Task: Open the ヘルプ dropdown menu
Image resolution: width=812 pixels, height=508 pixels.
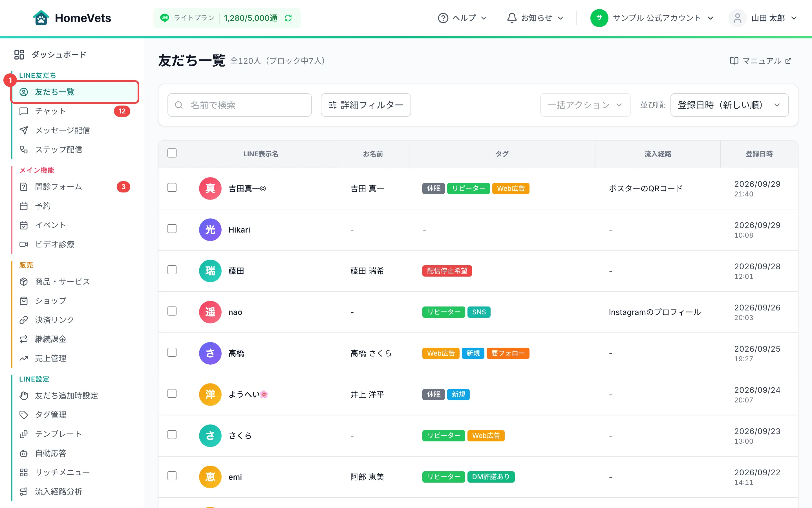Action: (x=462, y=18)
